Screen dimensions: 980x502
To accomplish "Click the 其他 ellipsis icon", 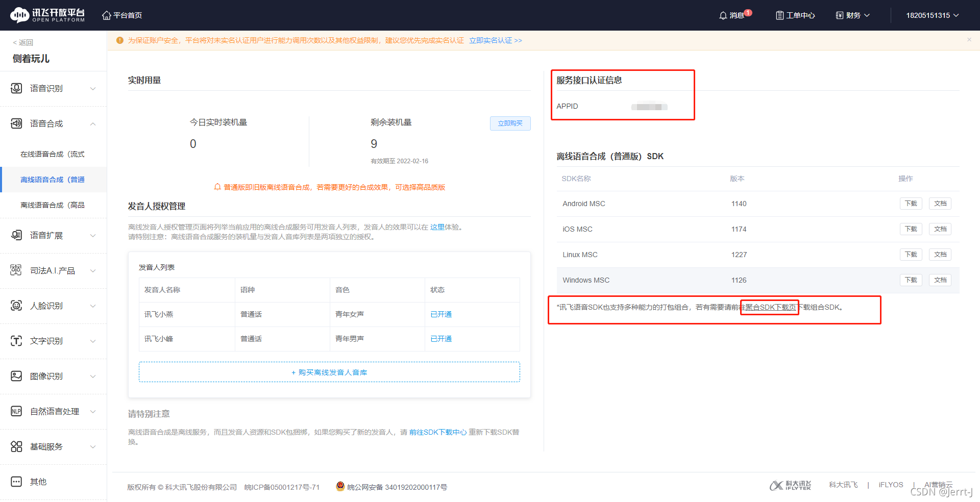I will pyautogui.click(x=16, y=482).
